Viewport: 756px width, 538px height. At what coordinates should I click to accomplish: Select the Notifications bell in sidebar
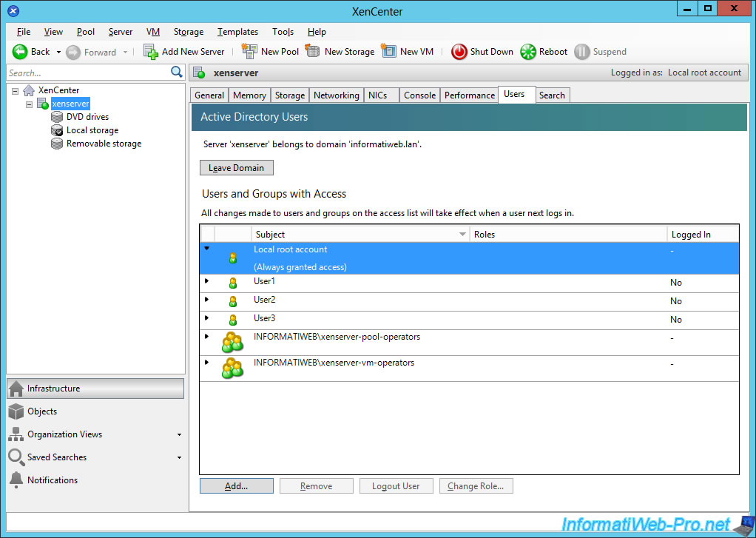16,480
